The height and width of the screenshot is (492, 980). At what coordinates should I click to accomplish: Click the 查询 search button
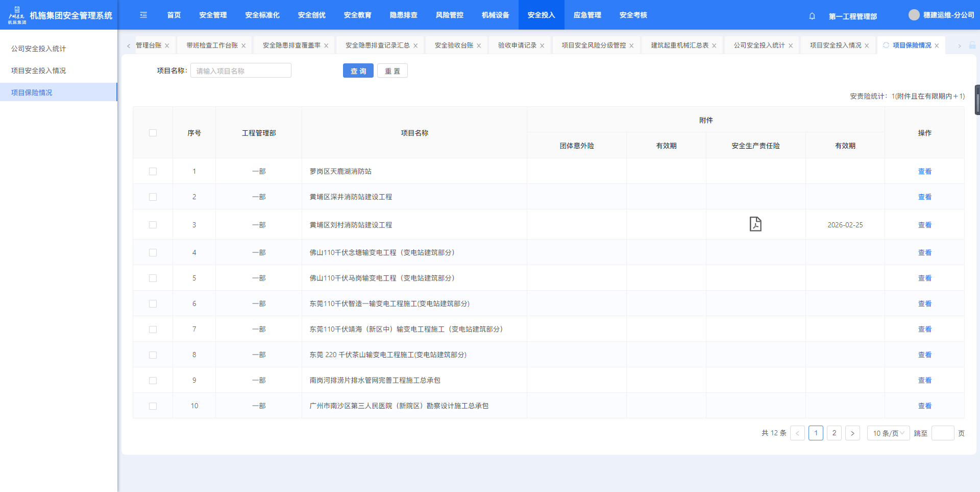point(358,71)
